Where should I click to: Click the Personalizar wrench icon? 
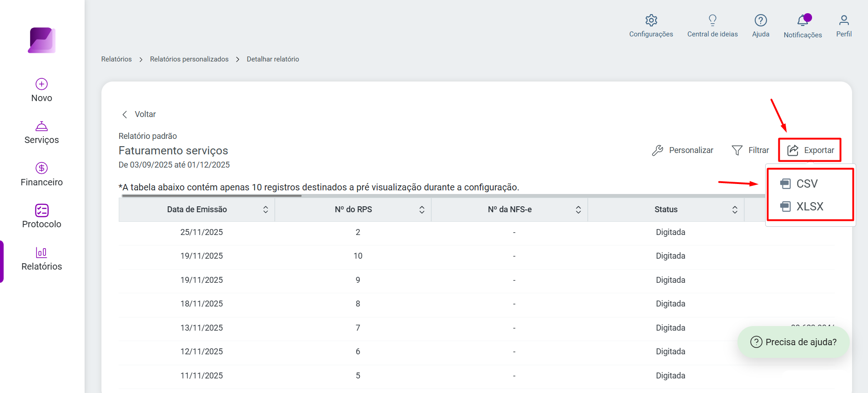click(x=657, y=150)
